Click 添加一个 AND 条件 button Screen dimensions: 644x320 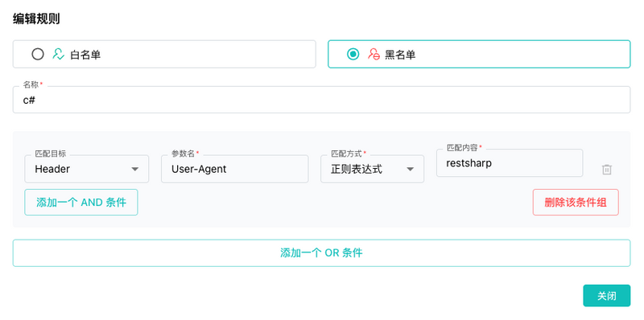(x=81, y=203)
